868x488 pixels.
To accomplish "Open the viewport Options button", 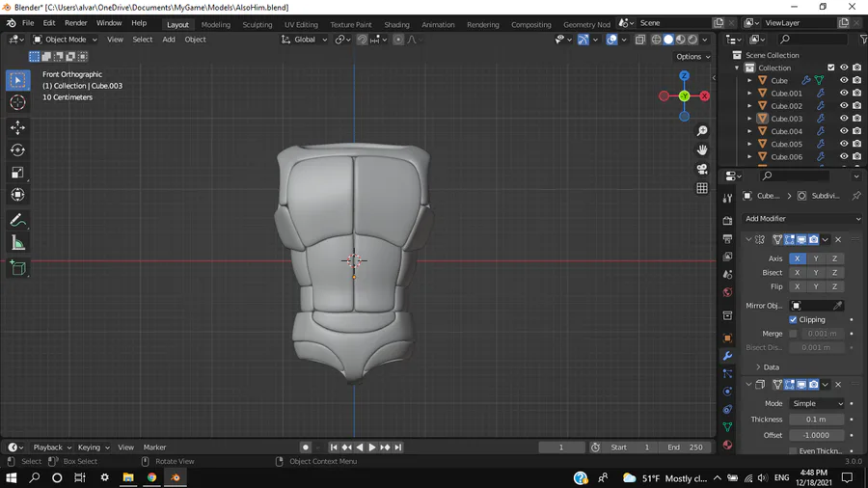I will tap(692, 57).
